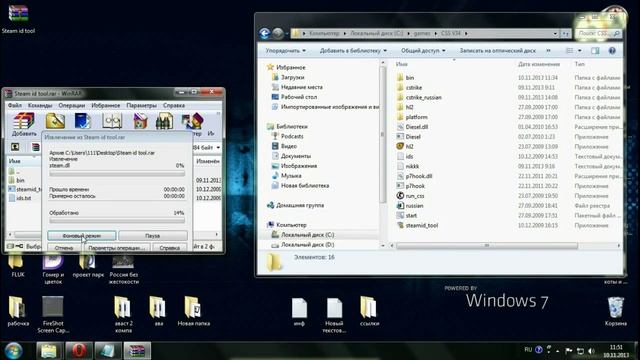Image resolution: width=640 pixels, height=360 pixels.
Task: Click the Справка button in extraction dialog
Action: (170, 247)
